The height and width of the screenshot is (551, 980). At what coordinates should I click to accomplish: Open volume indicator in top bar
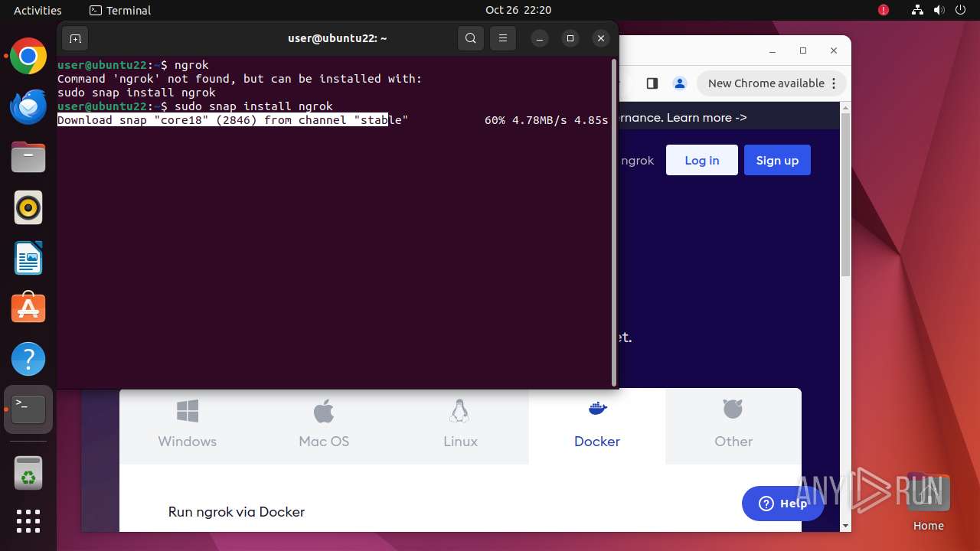tap(939, 11)
